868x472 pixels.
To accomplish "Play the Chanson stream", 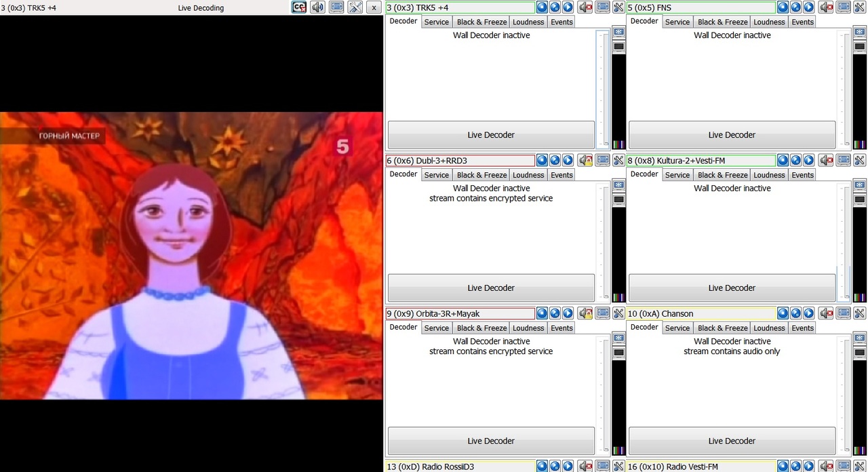I will [x=809, y=313].
